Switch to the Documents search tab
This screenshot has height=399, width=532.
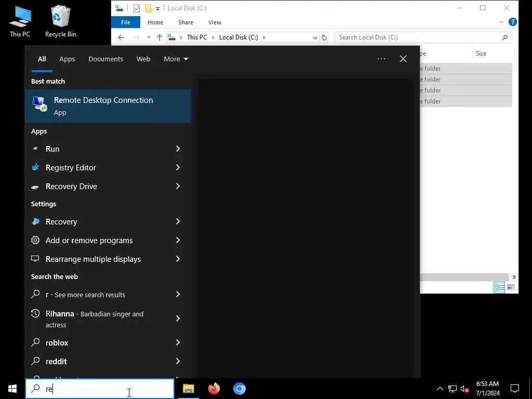click(x=106, y=59)
